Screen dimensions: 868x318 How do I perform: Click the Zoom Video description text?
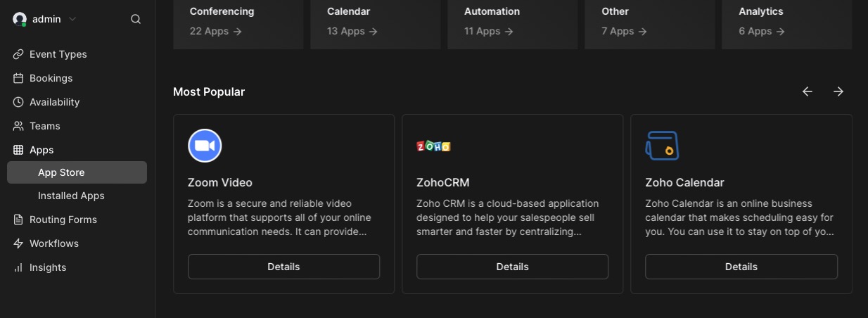279,217
